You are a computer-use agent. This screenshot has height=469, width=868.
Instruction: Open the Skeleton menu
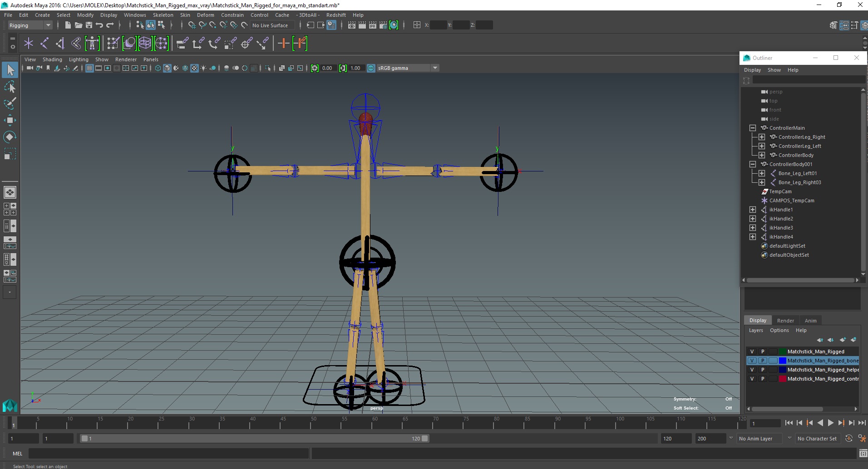tap(163, 15)
